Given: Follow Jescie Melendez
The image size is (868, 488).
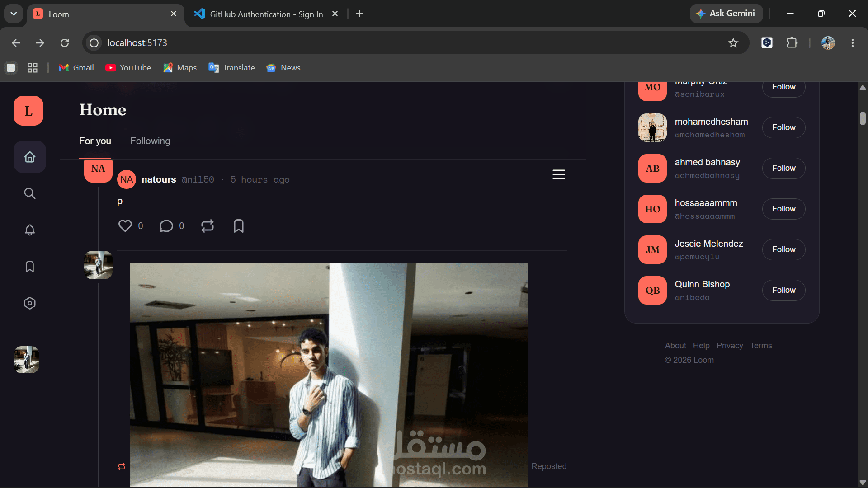Looking at the screenshot, I should pos(784,249).
